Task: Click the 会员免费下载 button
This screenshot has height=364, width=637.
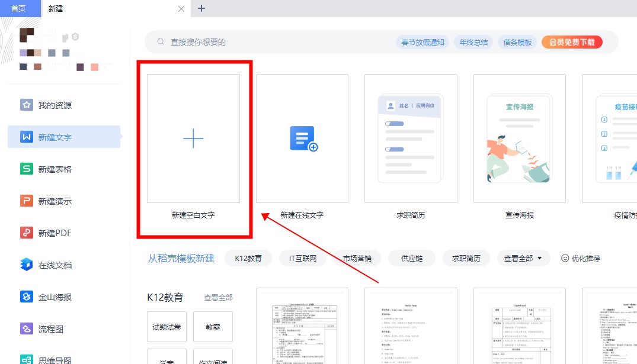Action: click(x=571, y=42)
